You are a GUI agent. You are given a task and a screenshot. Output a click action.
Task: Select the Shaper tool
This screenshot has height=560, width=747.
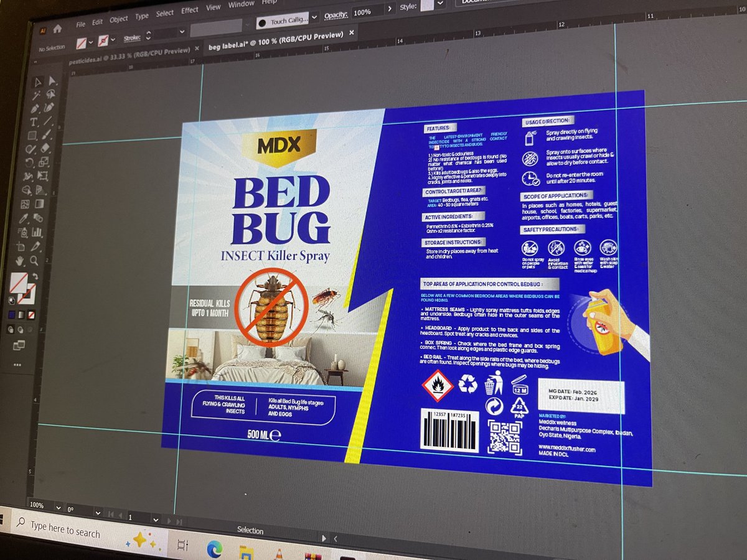(31, 149)
